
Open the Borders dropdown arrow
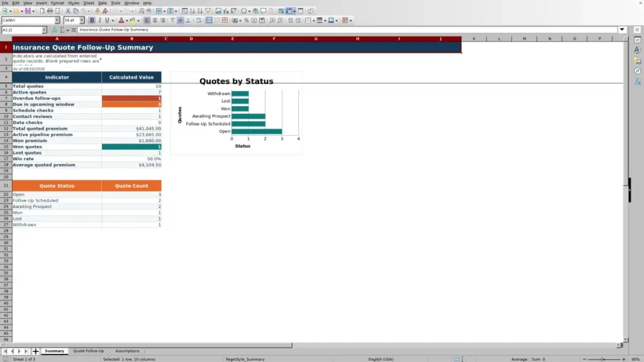point(313,21)
